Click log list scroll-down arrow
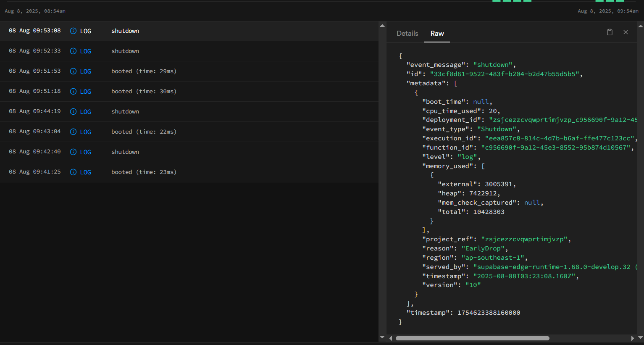This screenshot has height=345, width=644. click(382, 337)
